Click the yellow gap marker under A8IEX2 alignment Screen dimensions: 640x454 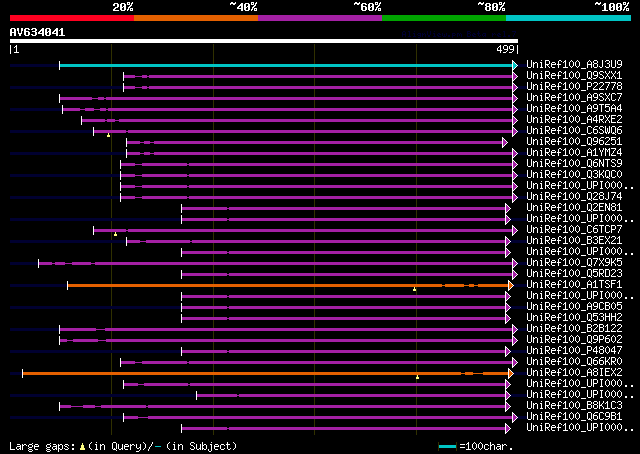pyautogui.click(x=418, y=377)
